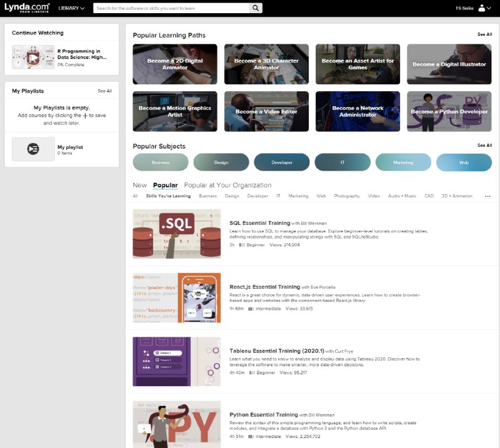Open the user profile icon menu
500x448 pixels.
[484, 8]
